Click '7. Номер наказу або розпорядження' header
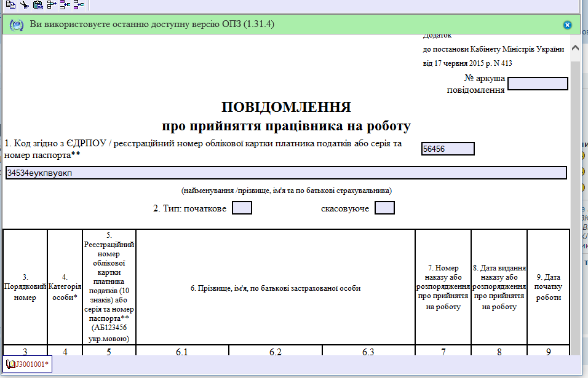Screen dimensions: 588x378 pos(443,287)
